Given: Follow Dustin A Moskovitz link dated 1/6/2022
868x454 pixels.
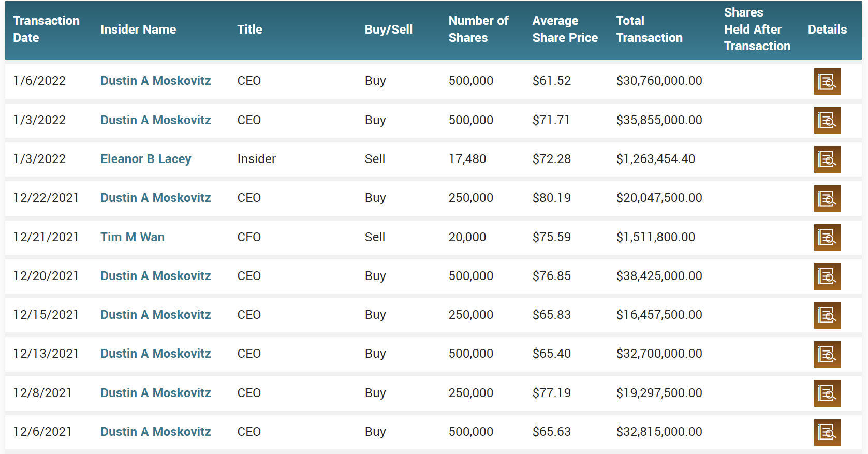Looking at the screenshot, I should [156, 81].
